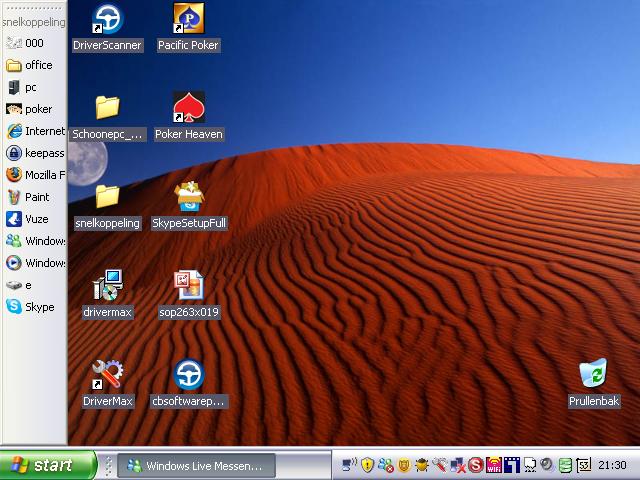Click the DriverMax wrench tray icon
The width and height of the screenshot is (640, 480).
[x=440, y=464]
